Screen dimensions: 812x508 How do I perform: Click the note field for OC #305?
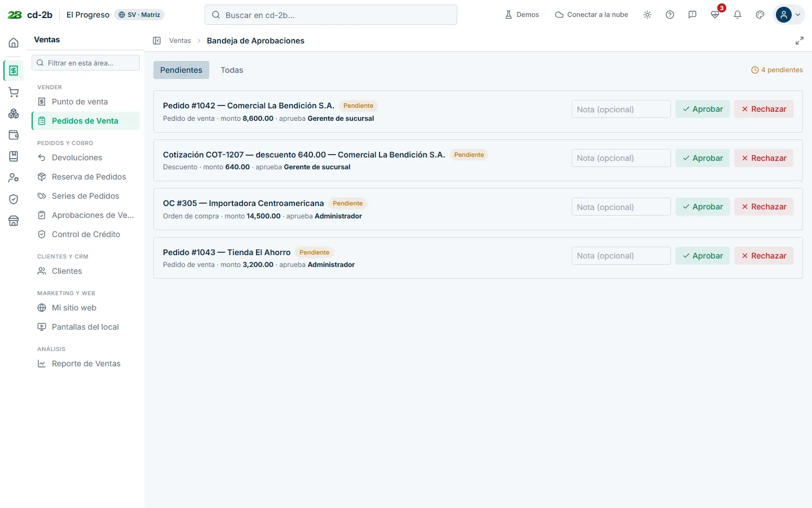click(x=621, y=207)
